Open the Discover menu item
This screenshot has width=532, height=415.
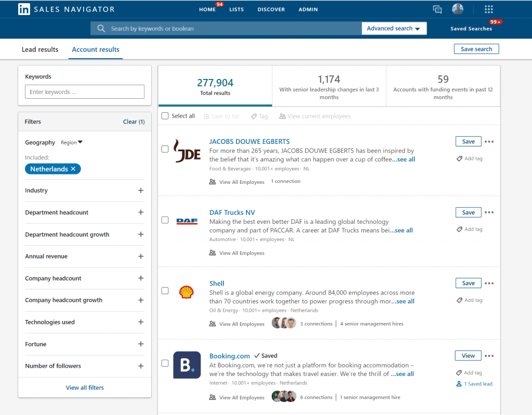coord(271,9)
